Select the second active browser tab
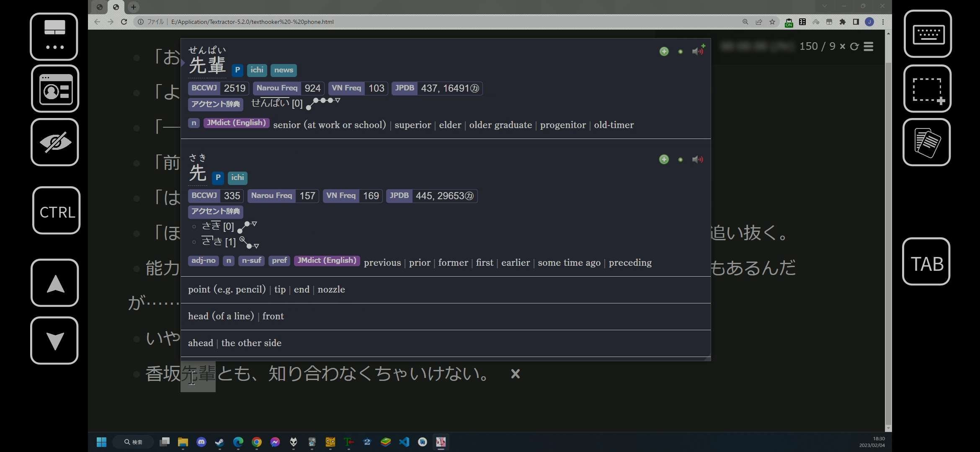The image size is (980, 452). click(116, 7)
